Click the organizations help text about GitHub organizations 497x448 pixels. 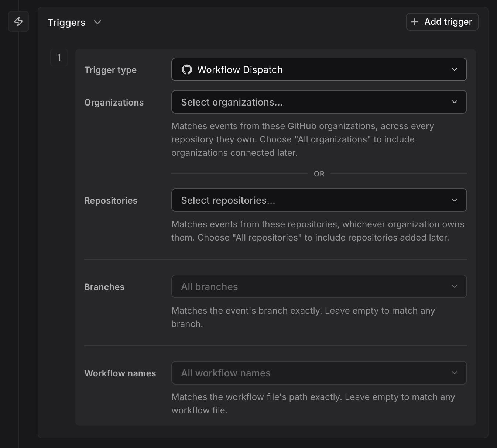pos(303,139)
